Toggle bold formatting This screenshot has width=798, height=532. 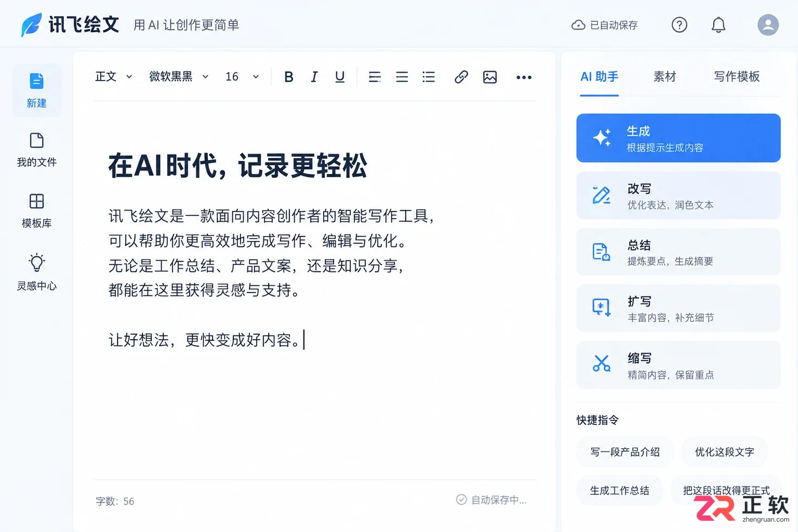tap(289, 77)
